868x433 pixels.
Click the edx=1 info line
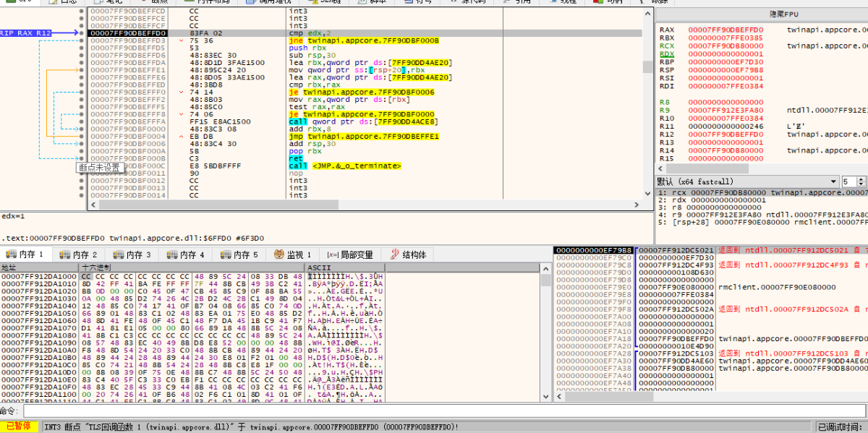coord(14,216)
